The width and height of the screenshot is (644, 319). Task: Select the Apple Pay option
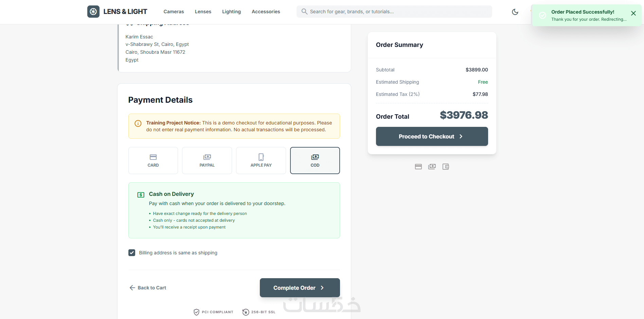coord(261,161)
